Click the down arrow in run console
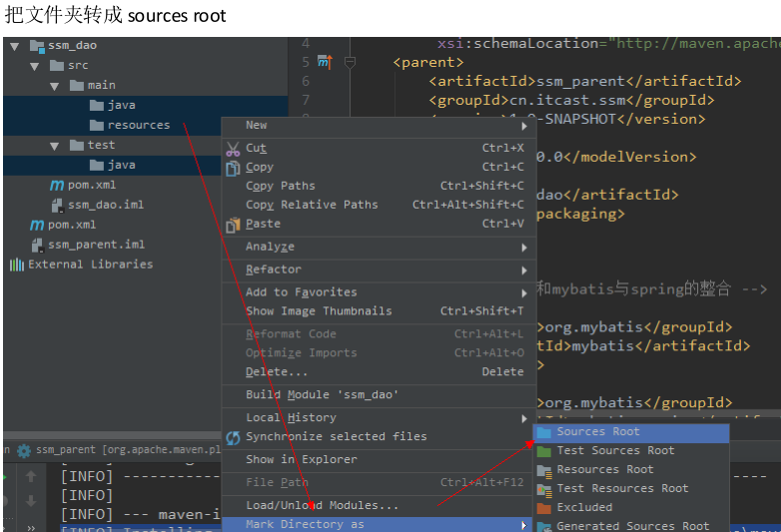781x532 pixels. click(x=31, y=501)
